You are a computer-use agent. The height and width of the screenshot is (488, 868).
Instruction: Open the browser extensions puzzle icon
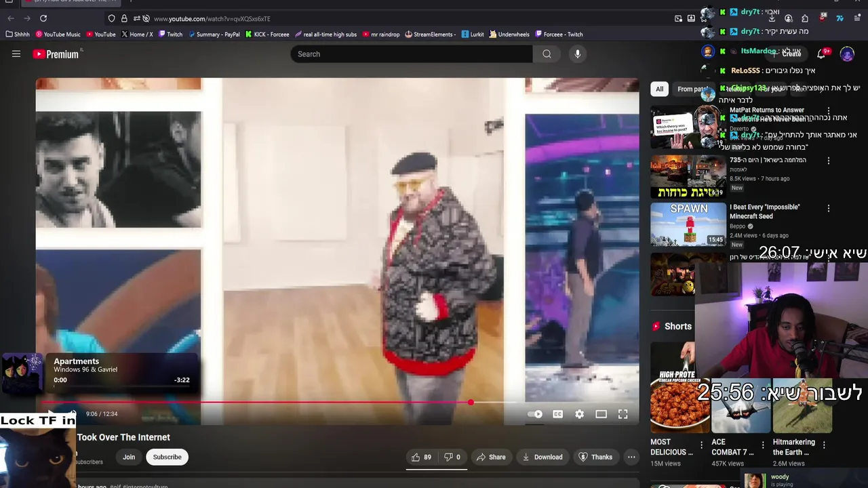805,18
